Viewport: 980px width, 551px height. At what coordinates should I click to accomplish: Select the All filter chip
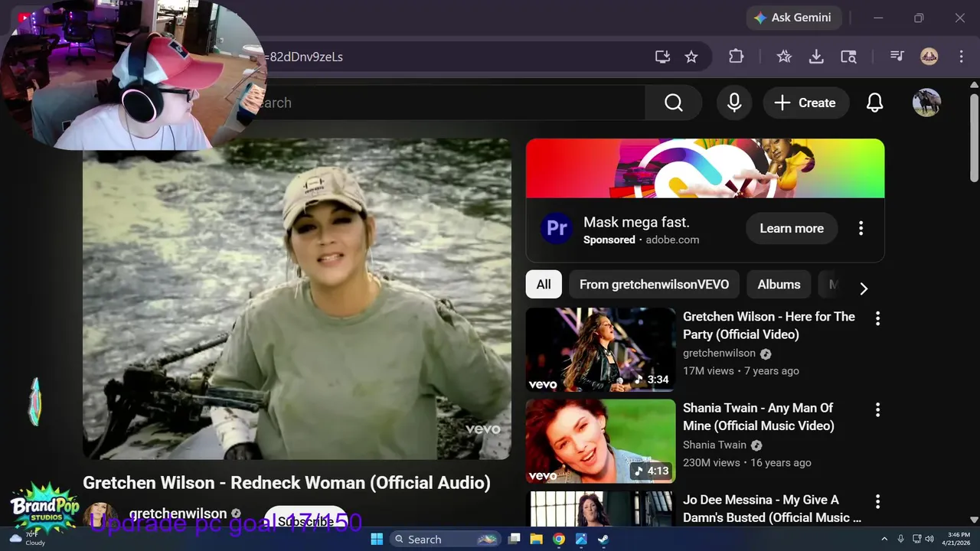544,285
